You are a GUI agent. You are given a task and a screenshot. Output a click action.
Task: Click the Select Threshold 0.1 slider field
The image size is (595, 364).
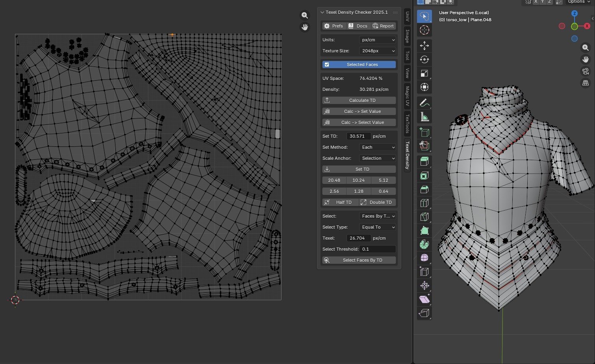(x=377, y=249)
